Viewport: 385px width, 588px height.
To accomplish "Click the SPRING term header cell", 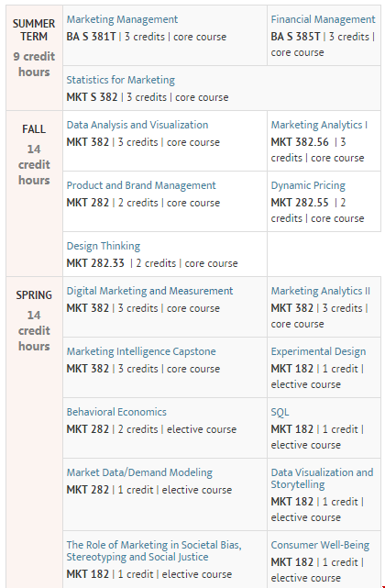I will click(34, 432).
